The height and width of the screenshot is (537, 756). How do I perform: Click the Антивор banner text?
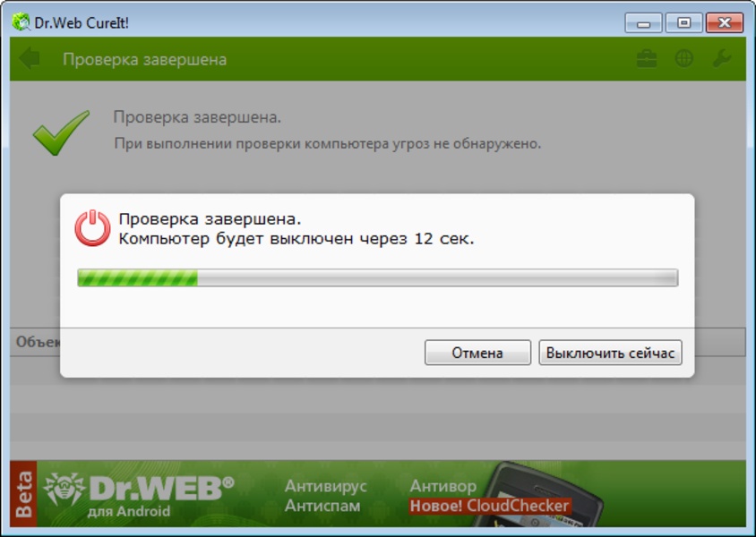442,486
